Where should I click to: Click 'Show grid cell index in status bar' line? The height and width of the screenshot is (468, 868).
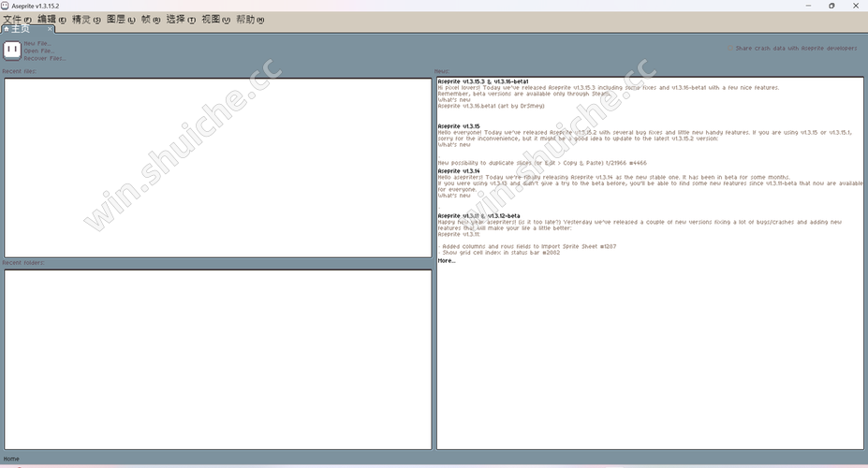click(499, 253)
